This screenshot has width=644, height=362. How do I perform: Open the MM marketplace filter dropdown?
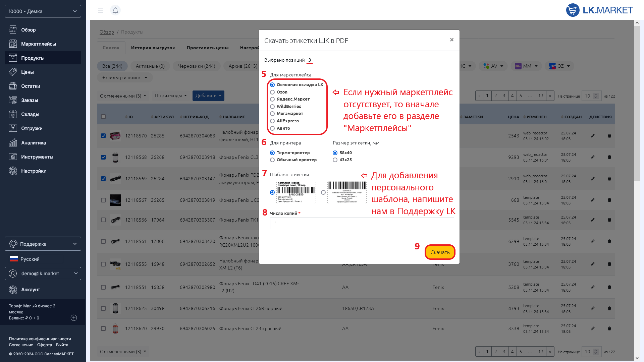click(x=526, y=66)
